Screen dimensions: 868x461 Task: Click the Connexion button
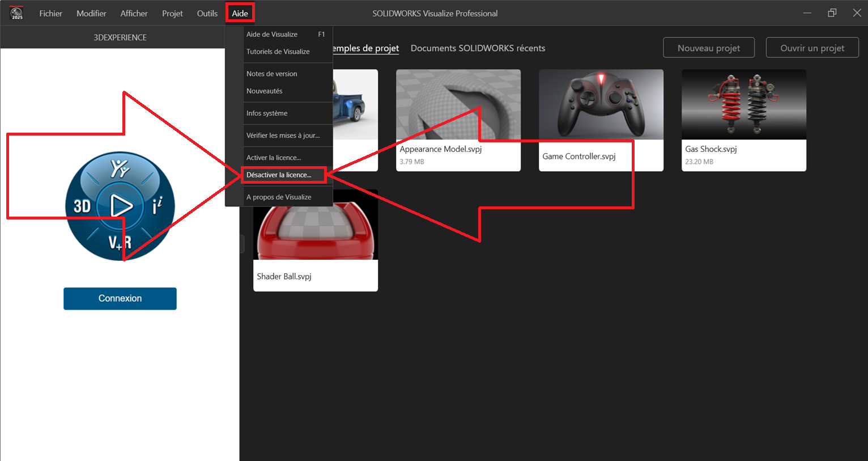click(x=120, y=298)
